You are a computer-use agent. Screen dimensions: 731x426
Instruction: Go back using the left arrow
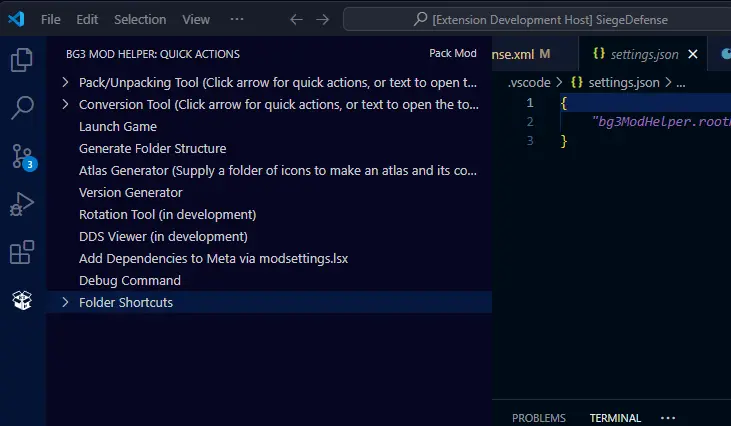[x=296, y=20]
